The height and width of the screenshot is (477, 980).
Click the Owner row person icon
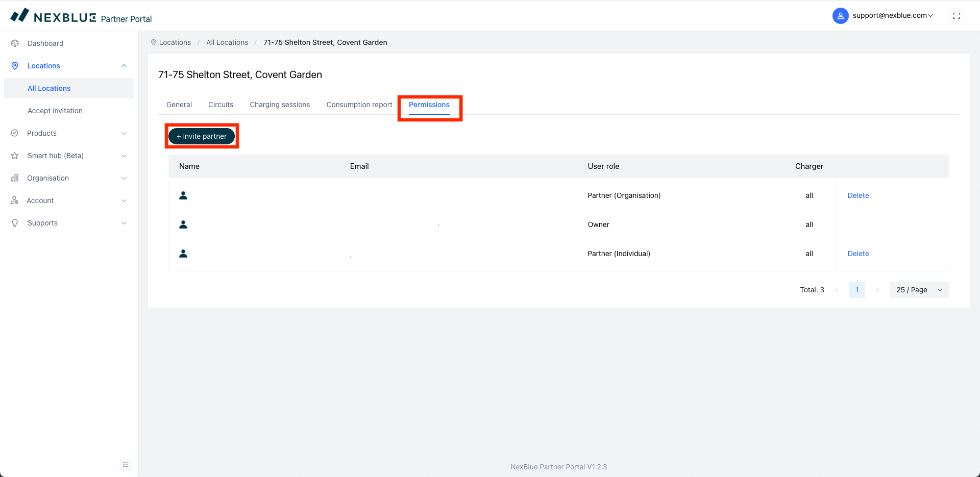[183, 224]
